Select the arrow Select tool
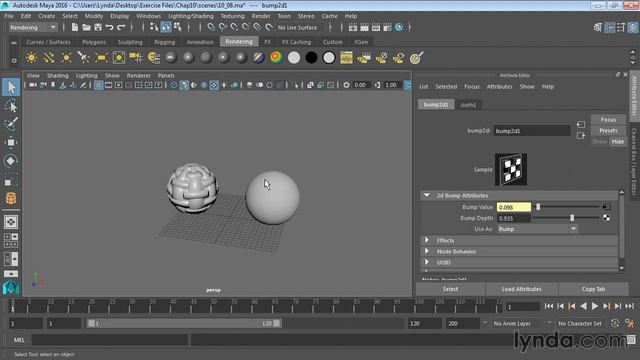Screen dimensions: 640x360 (x=11, y=87)
